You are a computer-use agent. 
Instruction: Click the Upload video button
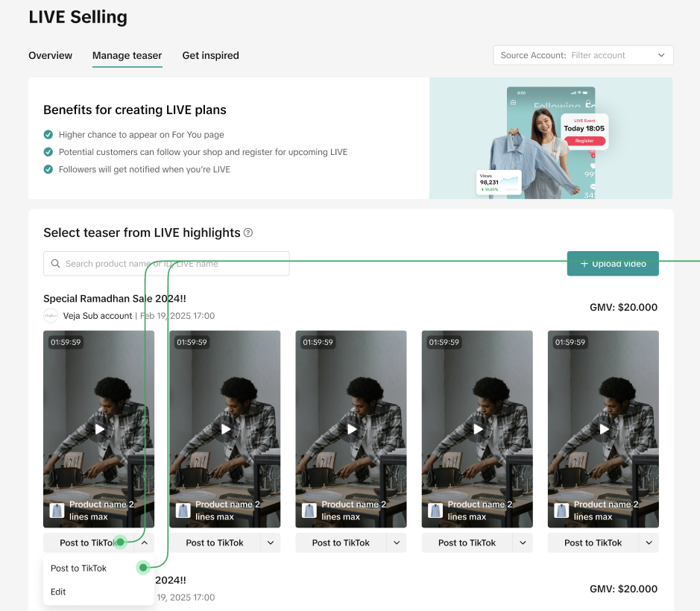pyautogui.click(x=613, y=264)
